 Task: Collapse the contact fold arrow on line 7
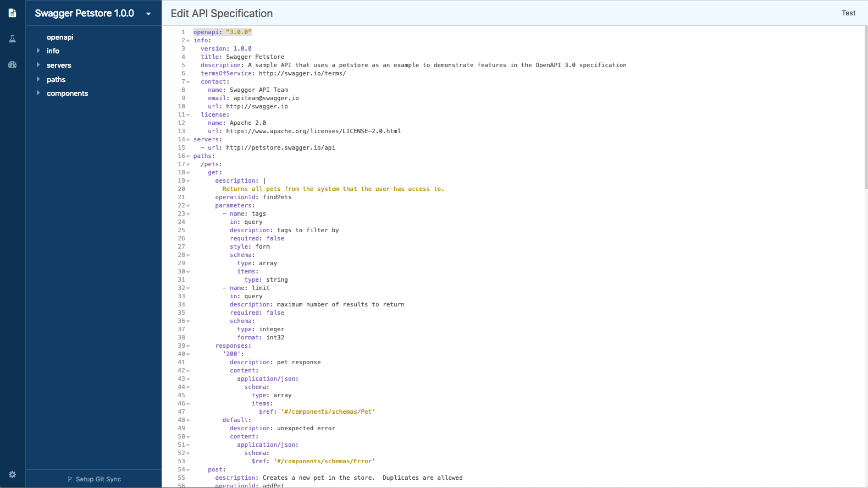pos(188,82)
